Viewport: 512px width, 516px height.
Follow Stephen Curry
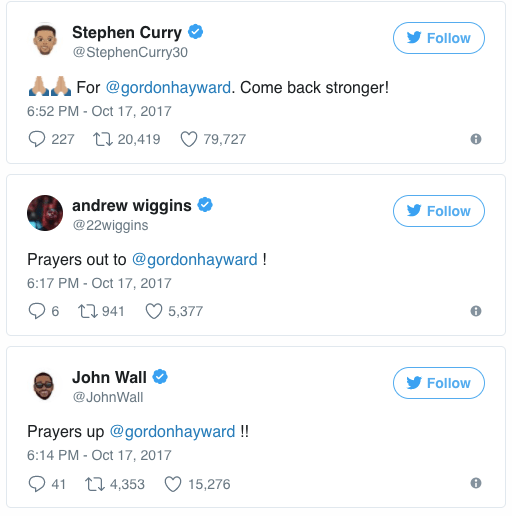(439, 38)
